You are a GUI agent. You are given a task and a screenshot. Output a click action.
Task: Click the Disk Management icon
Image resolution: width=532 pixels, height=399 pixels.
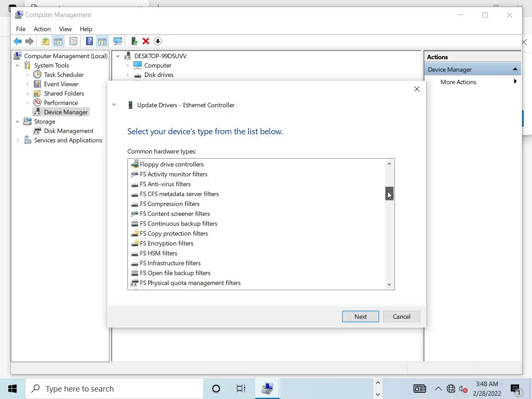click(37, 131)
